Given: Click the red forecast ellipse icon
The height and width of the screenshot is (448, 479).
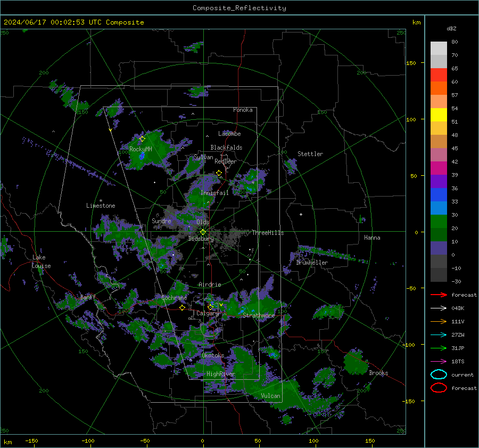Looking at the screenshot, I should tap(439, 388).
